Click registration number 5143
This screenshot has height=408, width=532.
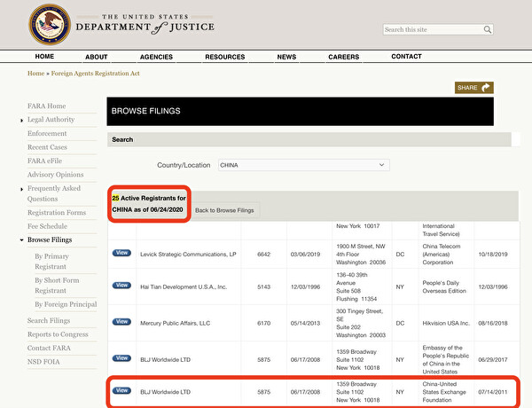point(264,286)
